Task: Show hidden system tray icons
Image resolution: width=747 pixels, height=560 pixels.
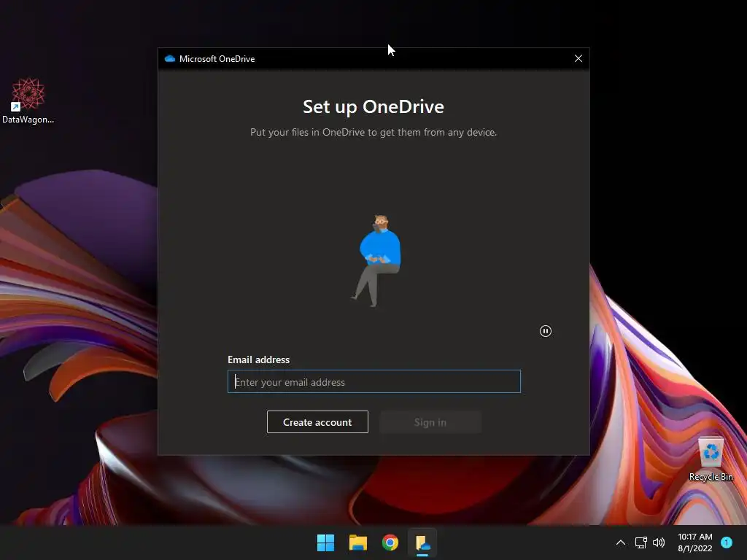Action: tap(621, 542)
